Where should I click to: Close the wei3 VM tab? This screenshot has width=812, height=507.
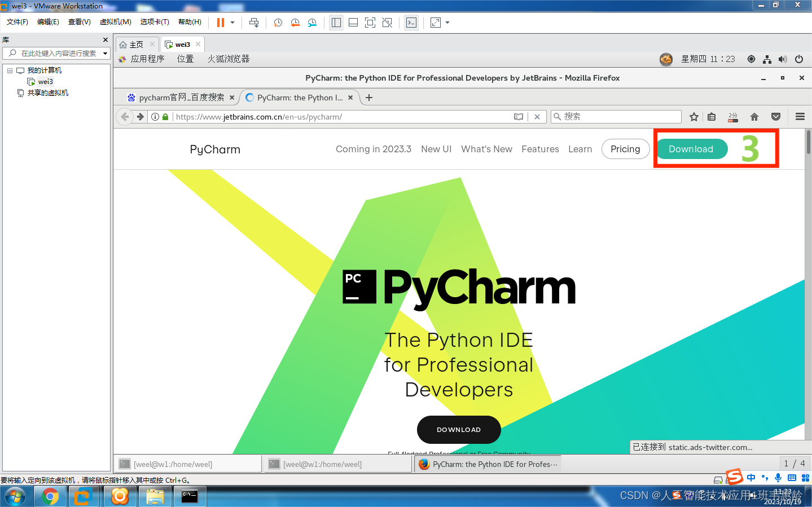click(x=198, y=44)
